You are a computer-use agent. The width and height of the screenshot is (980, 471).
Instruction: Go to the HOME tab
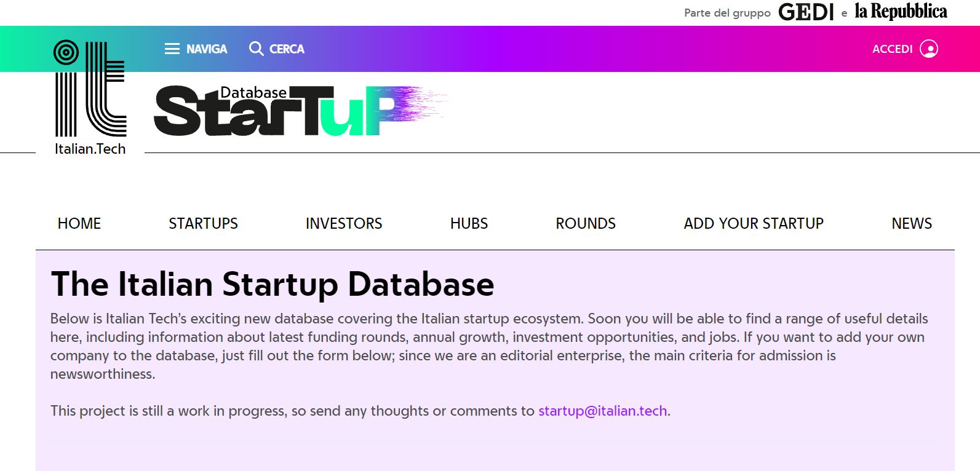click(79, 223)
